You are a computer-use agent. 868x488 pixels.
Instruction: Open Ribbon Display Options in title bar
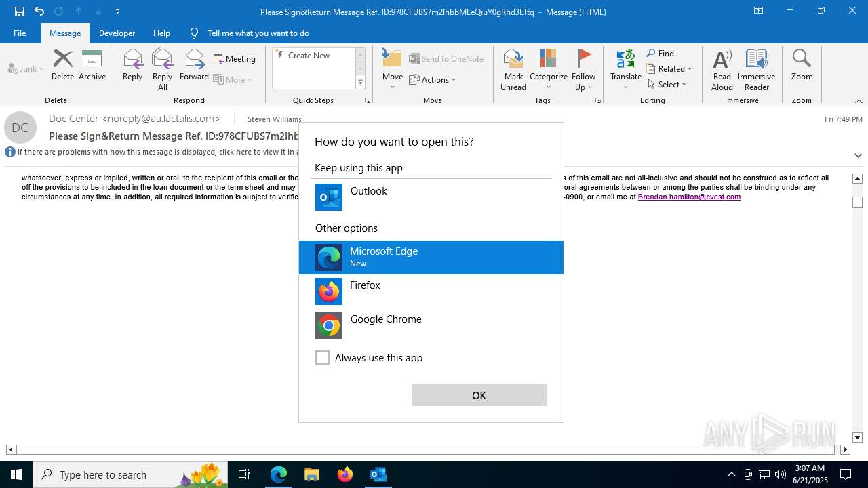click(x=759, y=11)
